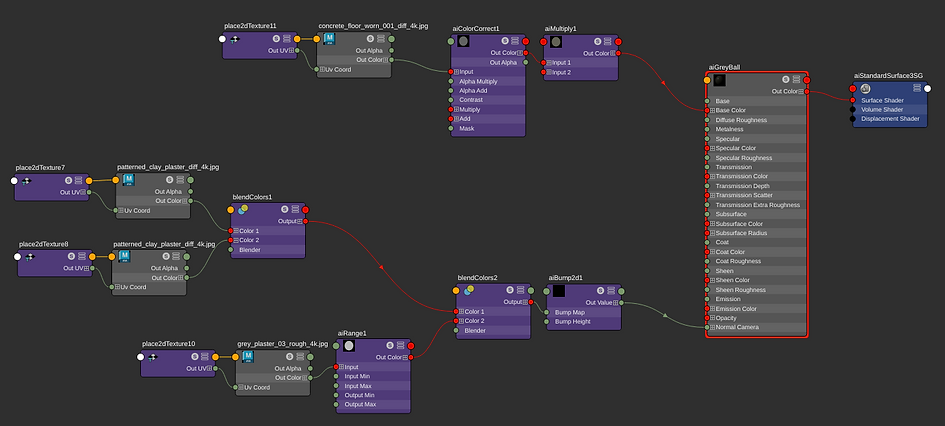Click file icon of node fed by place2dTexture7

click(128, 180)
